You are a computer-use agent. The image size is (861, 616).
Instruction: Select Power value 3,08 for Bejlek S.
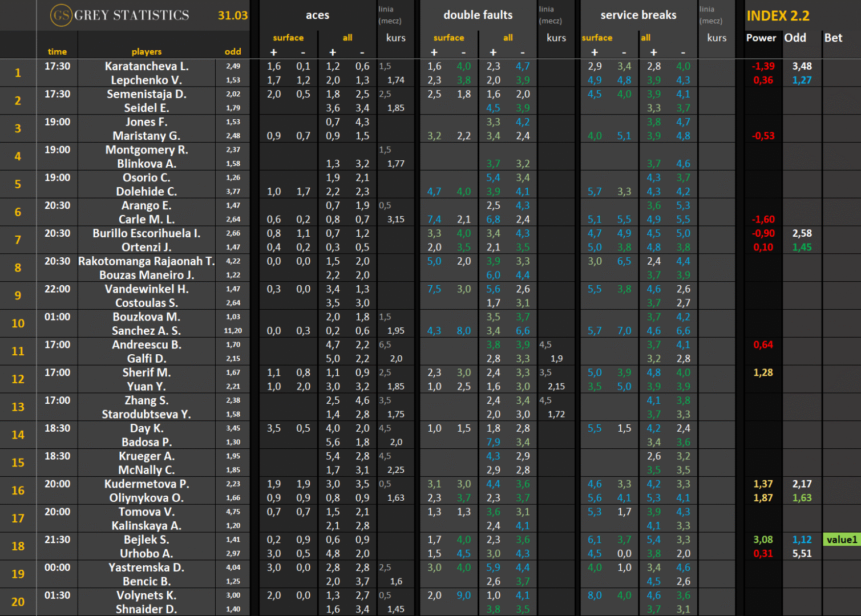click(763, 540)
